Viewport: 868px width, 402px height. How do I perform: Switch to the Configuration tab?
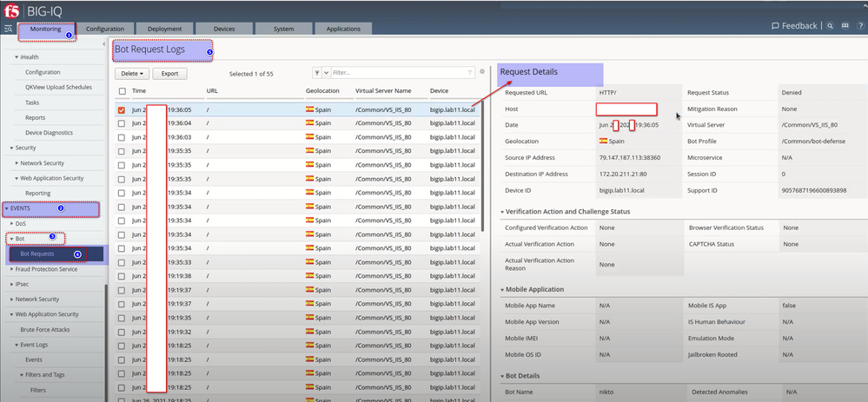(104, 29)
